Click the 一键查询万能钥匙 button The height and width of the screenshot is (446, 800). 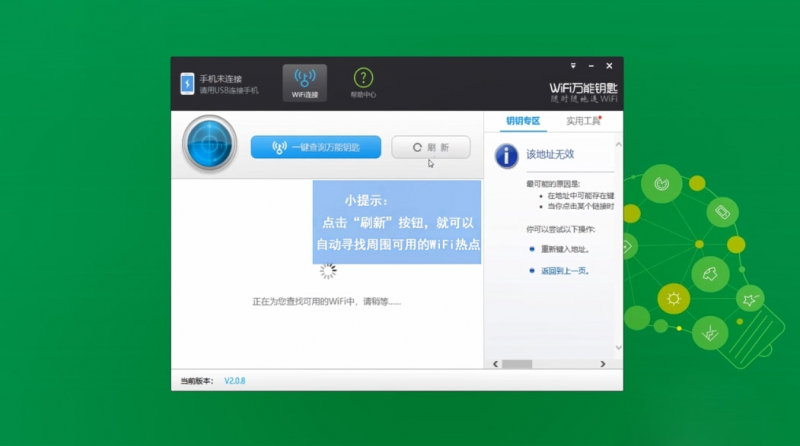coord(316,147)
